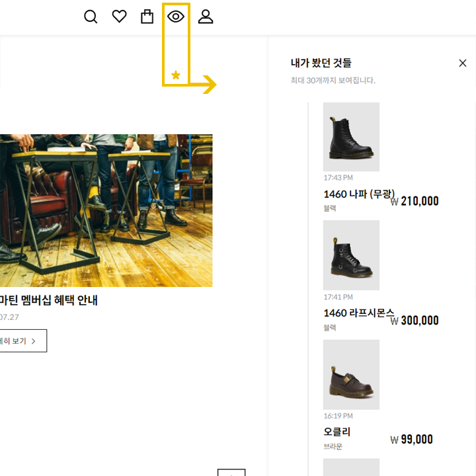476x476 pixels.
Task: Open the 1460 나파 (무광) boot thumbnail
Action: pyautogui.click(x=351, y=137)
